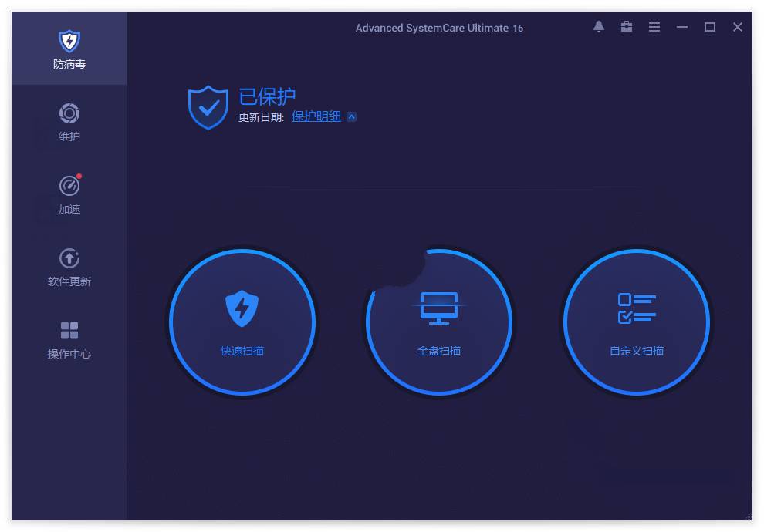Click the 加速 icon with red badge
Image resolution: width=764 pixels, height=532 pixels.
[69, 185]
